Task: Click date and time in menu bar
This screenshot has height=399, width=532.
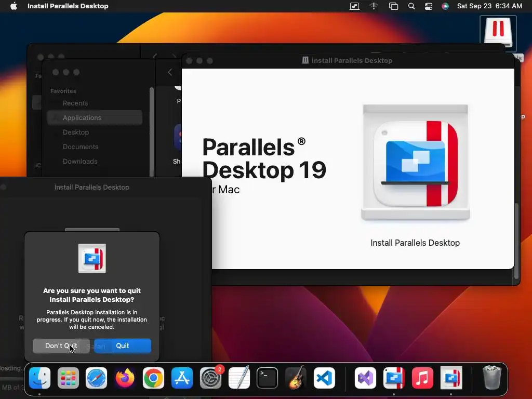Action: pyautogui.click(x=489, y=6)
